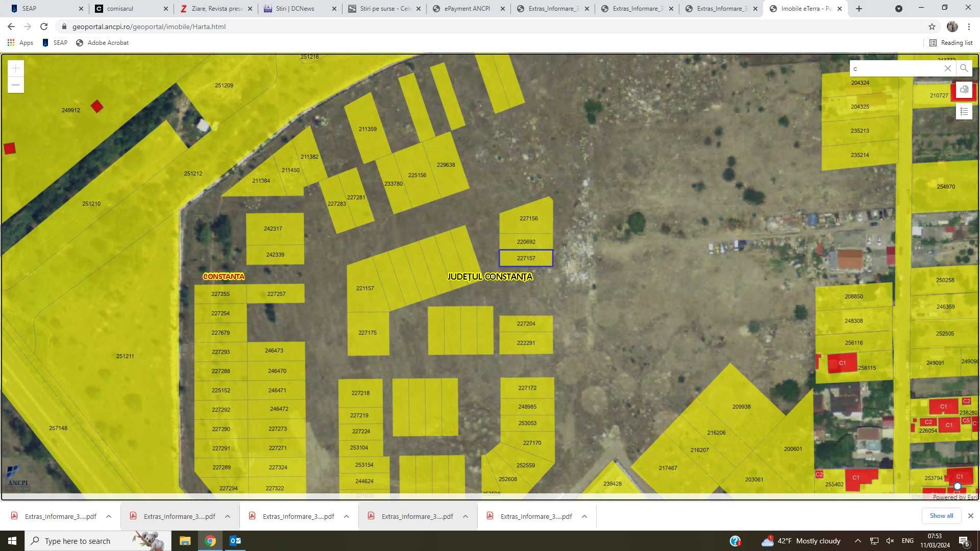Screen dimensions: 980x551
Task: Open a new browser tab
Action: pos(859,9)
